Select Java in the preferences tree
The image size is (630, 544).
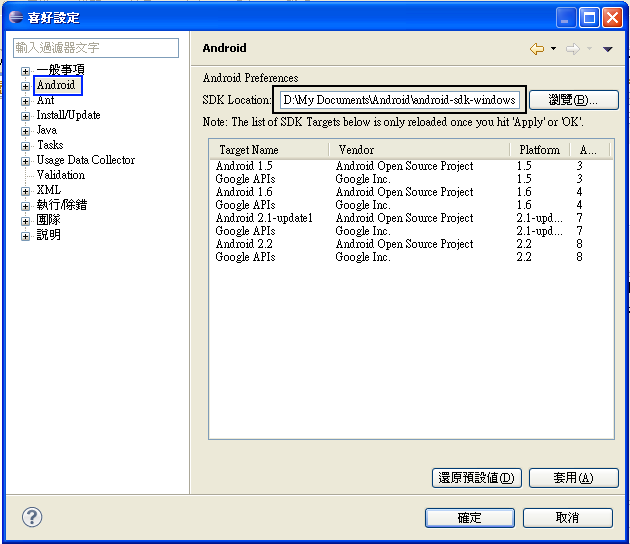pyautogui.click(x=47, y=130)
